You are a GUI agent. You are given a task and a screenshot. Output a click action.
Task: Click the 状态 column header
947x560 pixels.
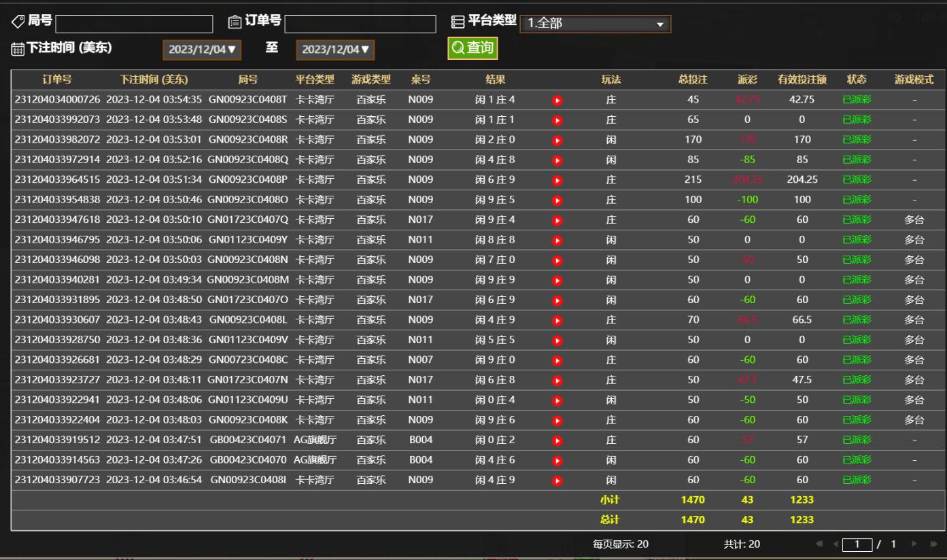click(857, 80)
